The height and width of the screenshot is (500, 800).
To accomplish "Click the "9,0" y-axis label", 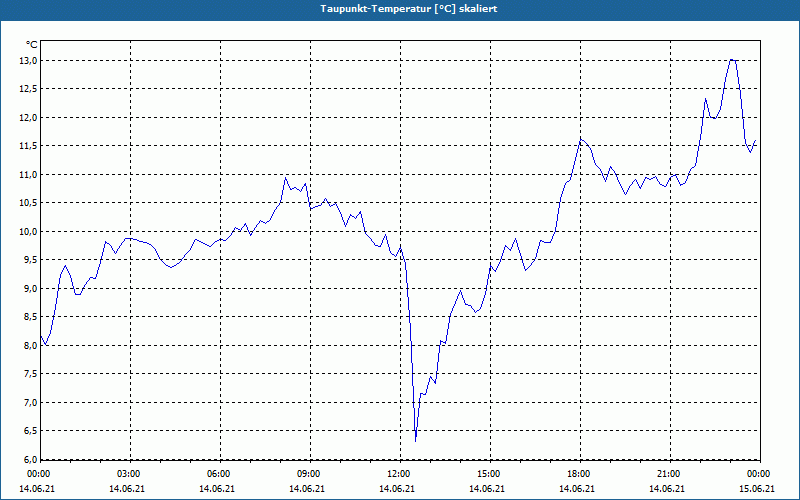I will pyautogui.click(x=31, y=288).
